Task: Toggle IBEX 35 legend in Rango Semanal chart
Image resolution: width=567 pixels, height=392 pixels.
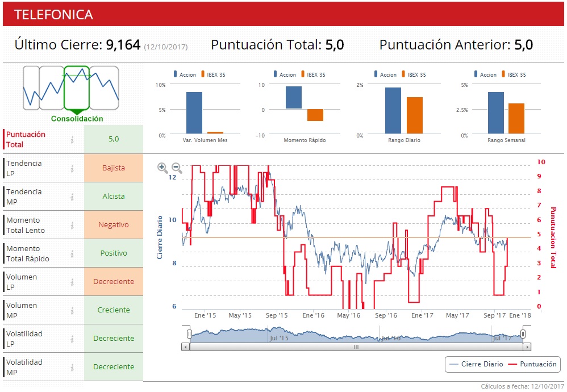Action: click(514, 74)
